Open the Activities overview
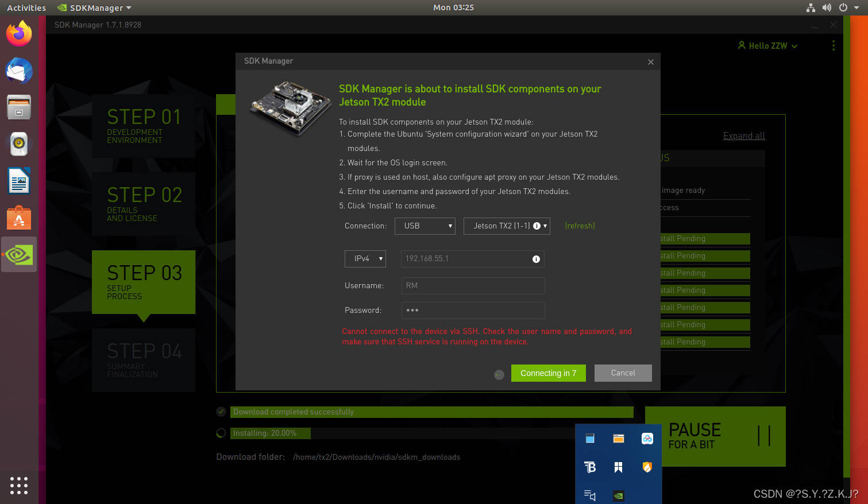The height and width of the screenshot is (504, 868). 26,7
